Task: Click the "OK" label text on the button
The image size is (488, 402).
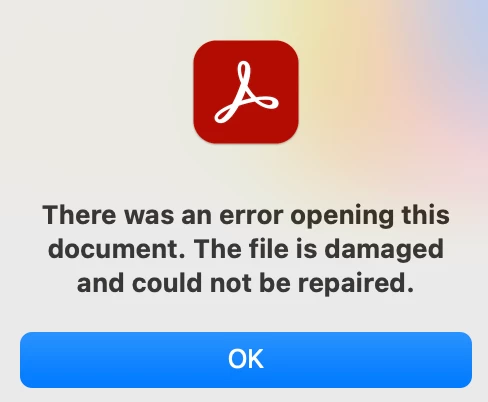Action: click(246, 359)
